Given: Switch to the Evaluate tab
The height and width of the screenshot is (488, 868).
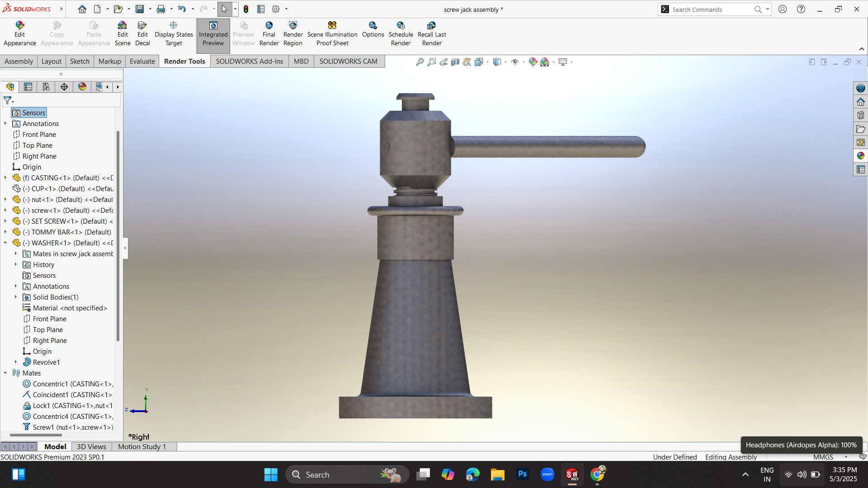Looking at the screenshot, I should (142, 61).
